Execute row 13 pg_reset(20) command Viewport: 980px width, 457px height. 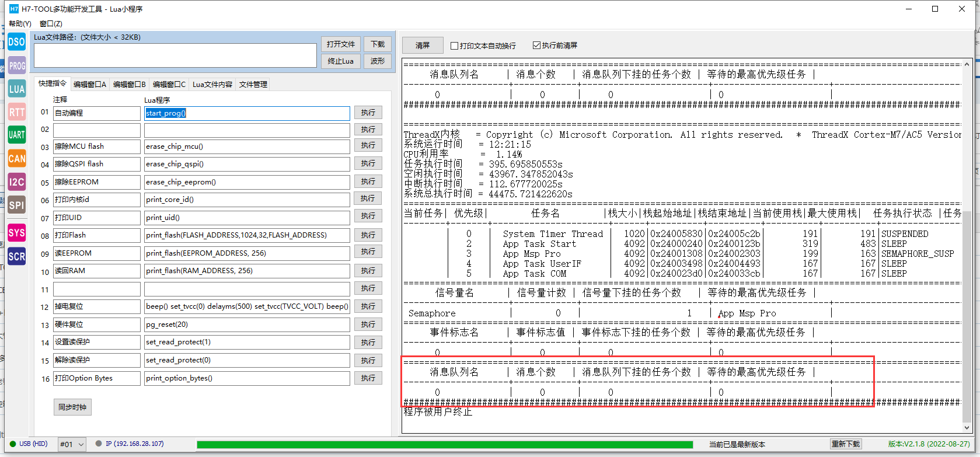click(368, 324)
